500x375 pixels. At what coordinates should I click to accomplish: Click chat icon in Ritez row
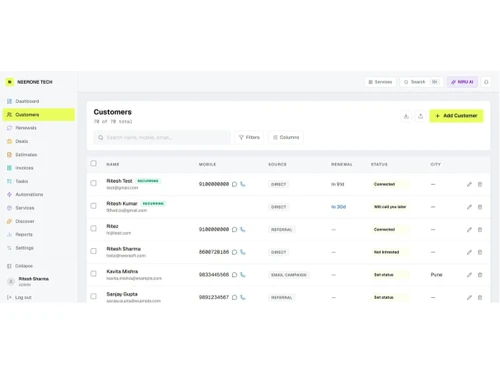click(x=235, y=229)
